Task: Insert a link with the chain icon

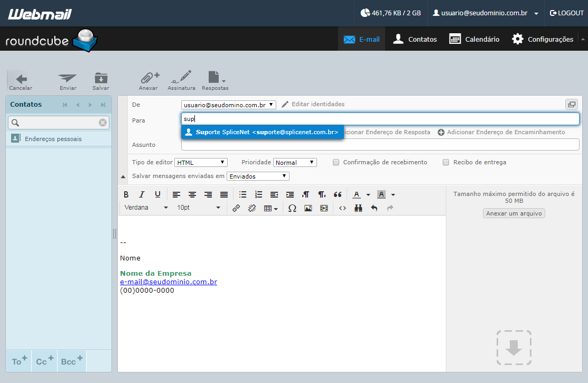Action: [x=236, y=208]
